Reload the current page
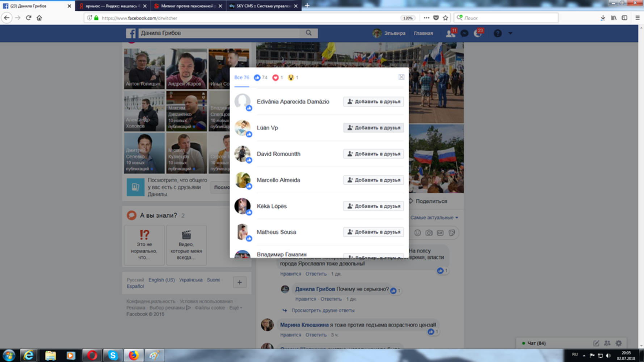 tap(29, 18)
